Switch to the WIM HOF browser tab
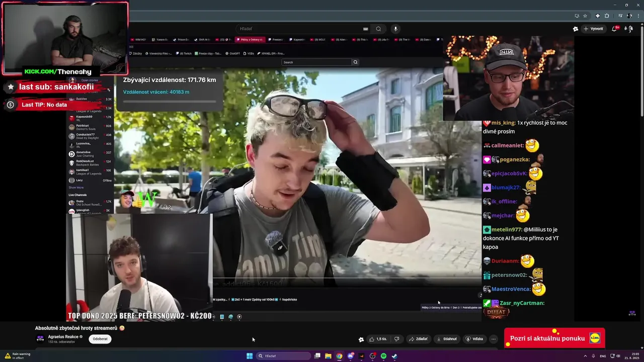Screen dimensions: 644x362 click(139, 39)
